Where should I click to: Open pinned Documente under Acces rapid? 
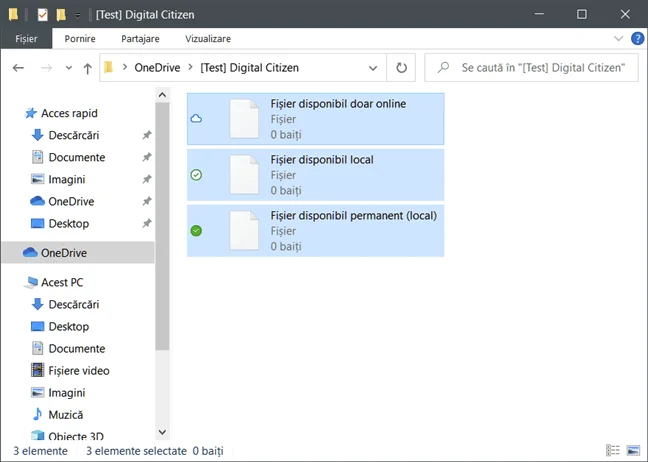click(x=76, y=157)
